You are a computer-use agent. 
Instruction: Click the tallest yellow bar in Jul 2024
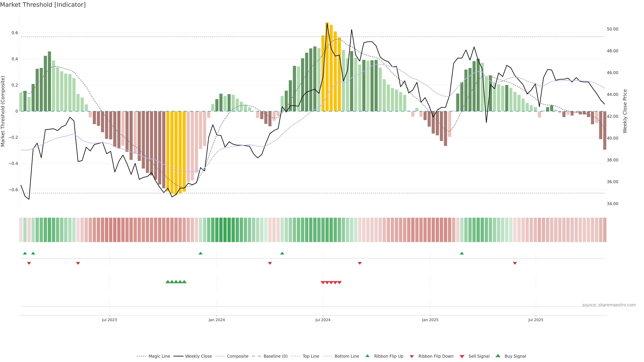[x=327, y=67]
